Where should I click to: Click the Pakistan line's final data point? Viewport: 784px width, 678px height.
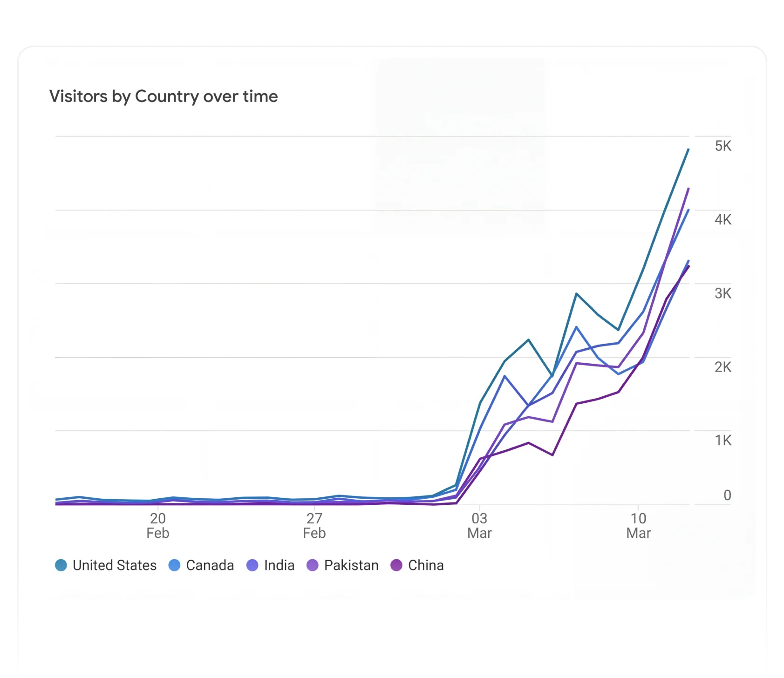689,189
